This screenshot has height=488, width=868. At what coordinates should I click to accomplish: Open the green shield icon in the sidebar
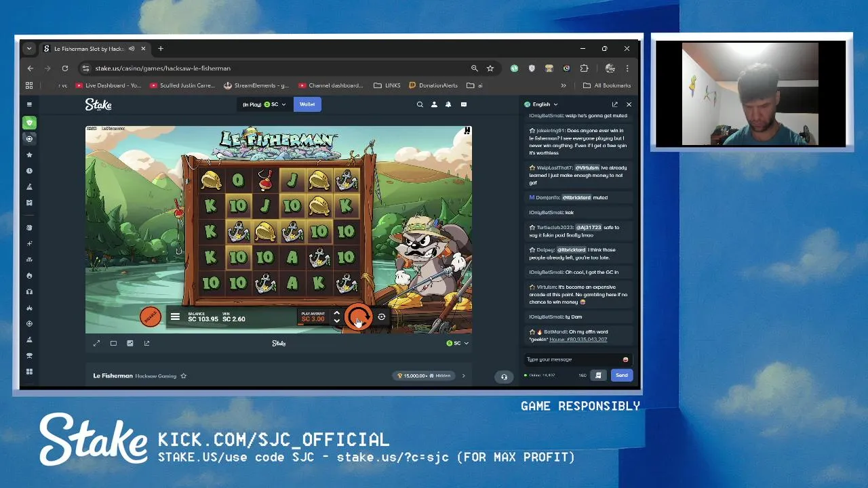pos(29,123)
